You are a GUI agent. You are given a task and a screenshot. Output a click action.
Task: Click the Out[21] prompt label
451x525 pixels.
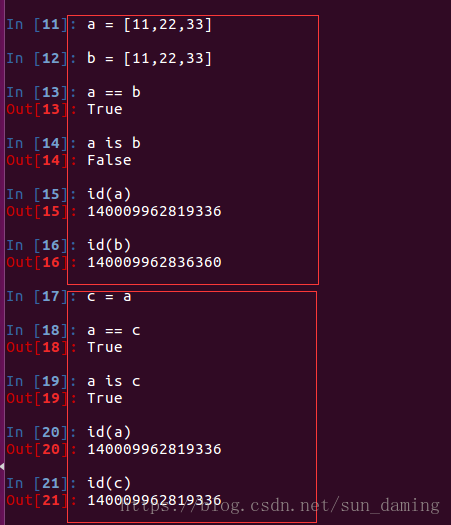click(x=41, y=500)
